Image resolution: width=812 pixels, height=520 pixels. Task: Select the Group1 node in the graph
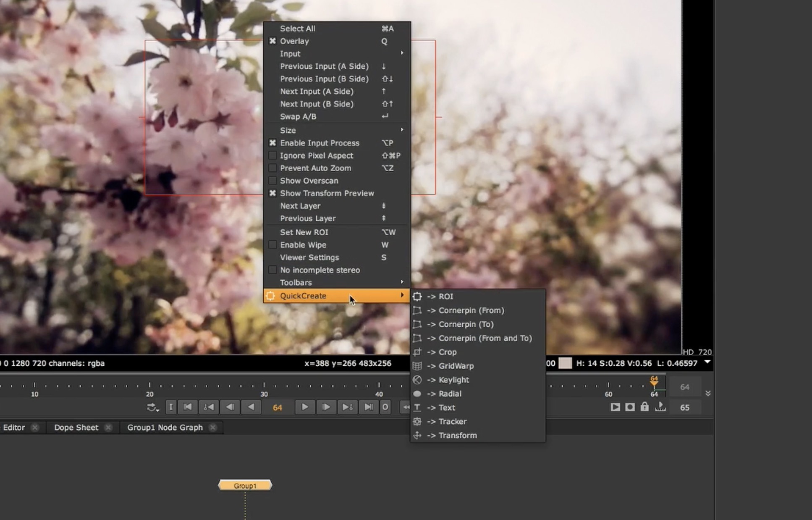click(245, 486)
